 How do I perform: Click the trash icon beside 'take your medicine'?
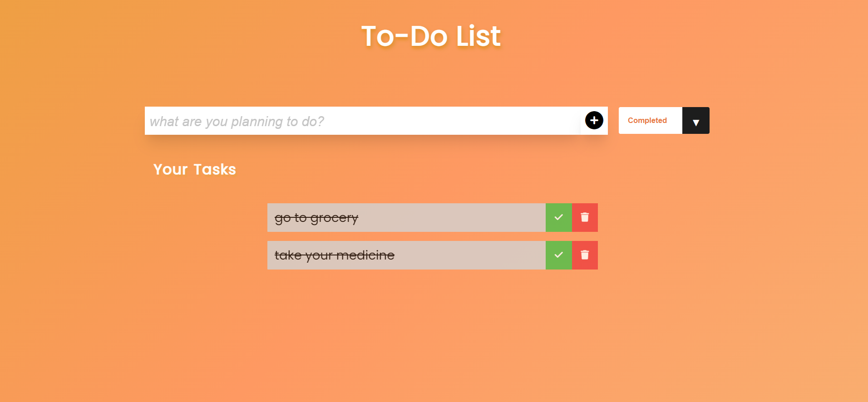click(585, 255)
